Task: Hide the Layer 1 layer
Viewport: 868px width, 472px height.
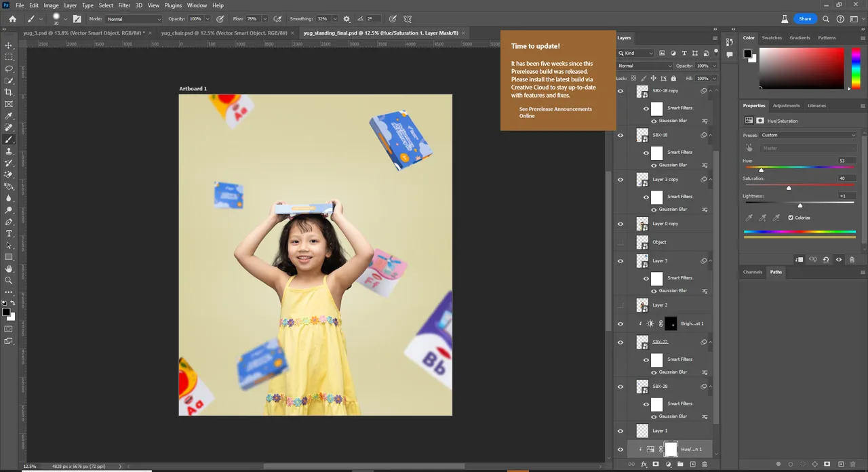Action: 620,431
